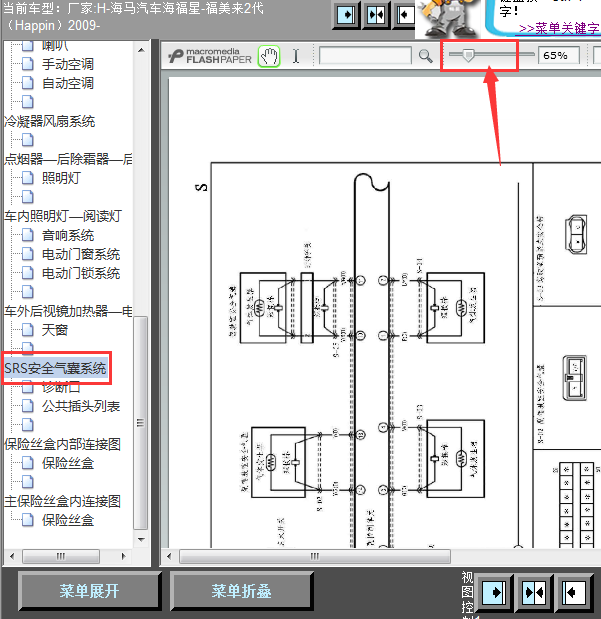The image size is (601, 619).
Task: Click bottom view control right-arrow button
Action: [495, 592]
